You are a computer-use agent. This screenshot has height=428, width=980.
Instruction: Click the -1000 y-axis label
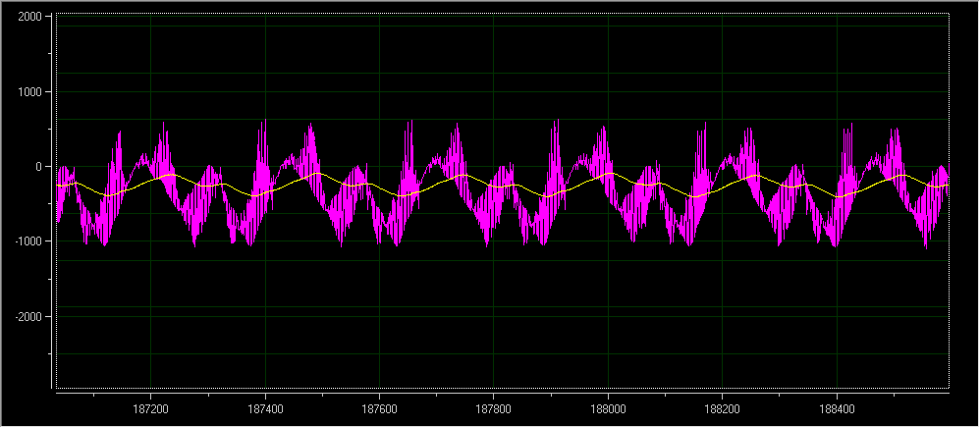[x=26, y=241]
